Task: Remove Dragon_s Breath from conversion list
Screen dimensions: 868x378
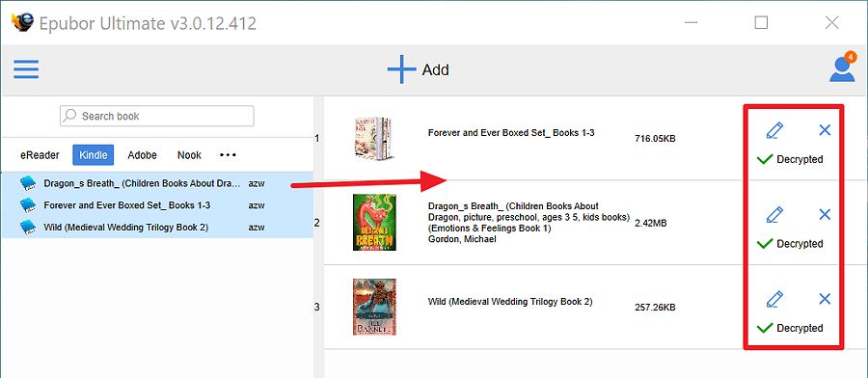Action: (x=825, y=214)
